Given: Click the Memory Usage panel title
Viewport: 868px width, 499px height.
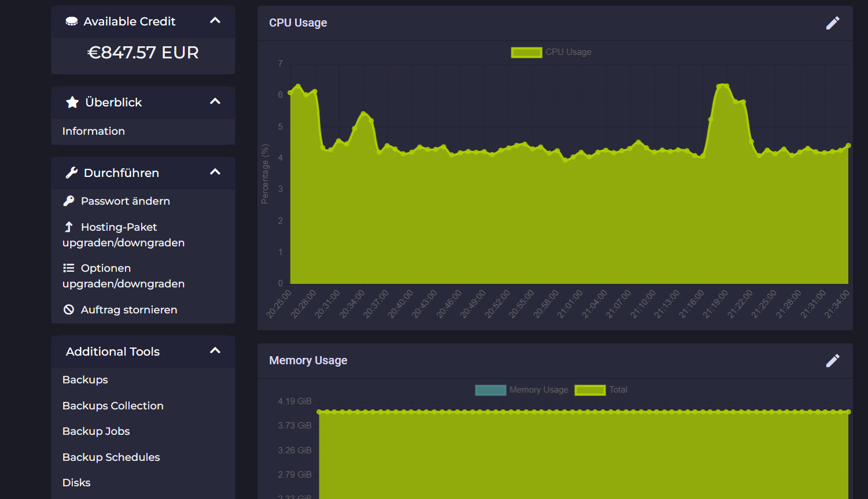Looking at the screenshot, I should 308,361.
